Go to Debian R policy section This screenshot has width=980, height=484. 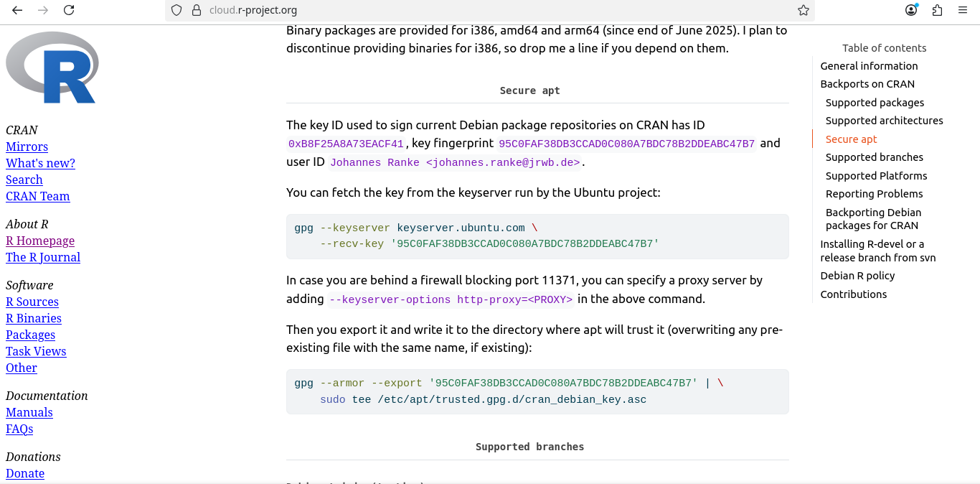[x=857, y=276]
